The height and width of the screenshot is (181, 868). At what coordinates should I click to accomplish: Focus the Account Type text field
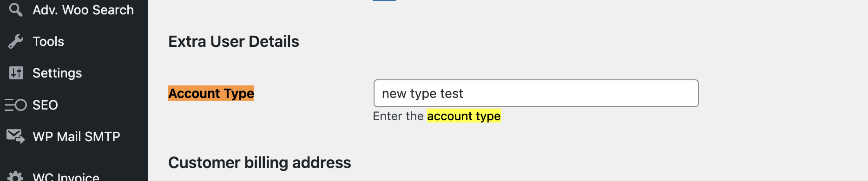pos(536,93)
